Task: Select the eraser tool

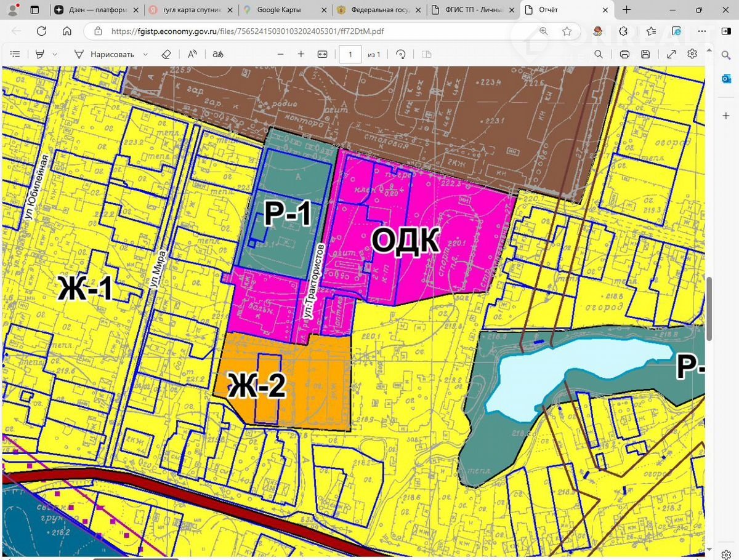Action: (x=166, y=54)
